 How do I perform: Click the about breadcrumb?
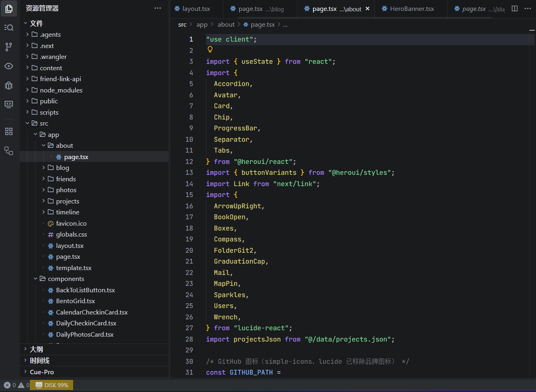click(226, 25)
